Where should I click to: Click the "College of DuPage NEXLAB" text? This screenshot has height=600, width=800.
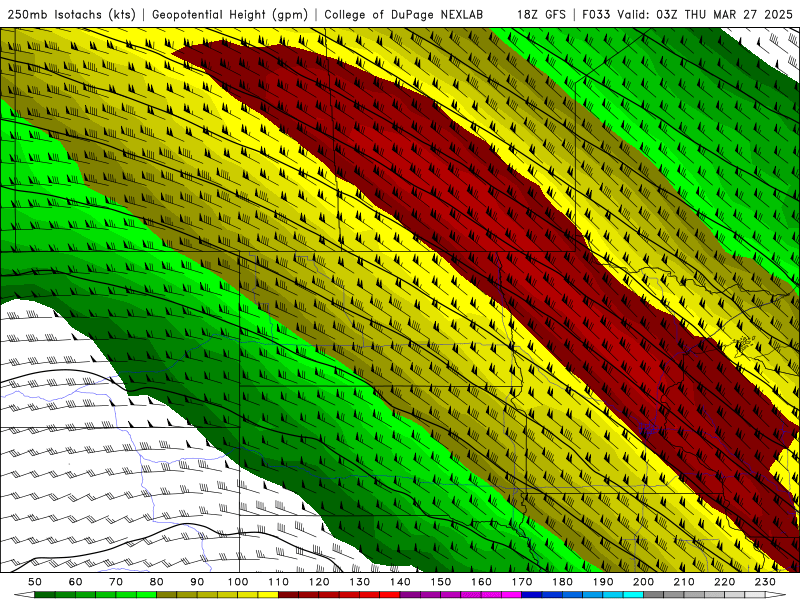pyautogui.click(x=403, y=14)
